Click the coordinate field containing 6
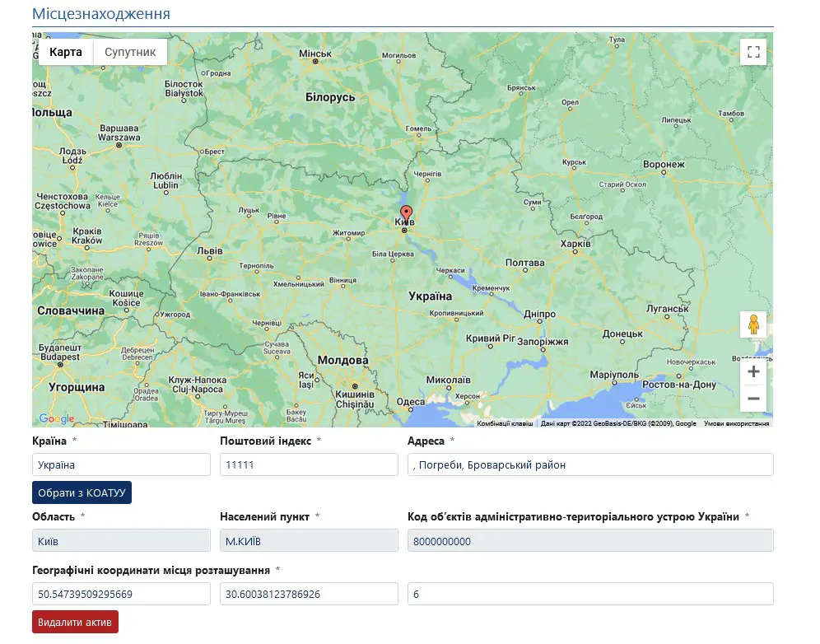 (590, 594)
